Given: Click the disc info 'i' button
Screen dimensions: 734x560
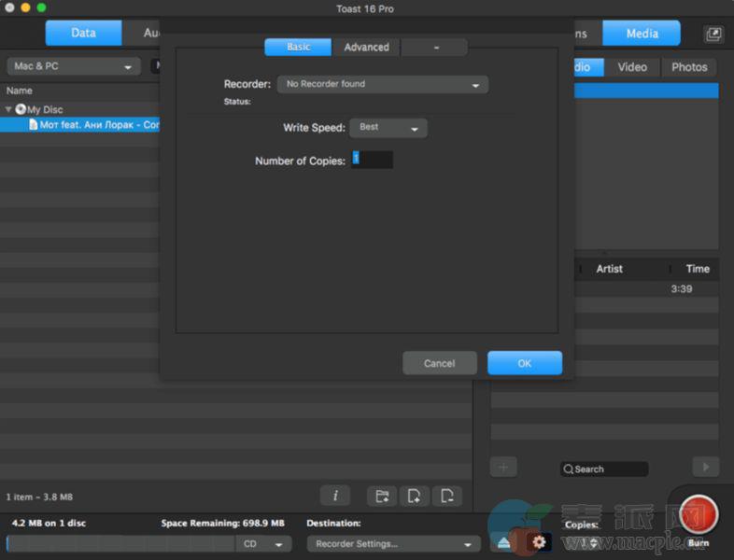Looking at the screenshot, I should pos(335,496).
